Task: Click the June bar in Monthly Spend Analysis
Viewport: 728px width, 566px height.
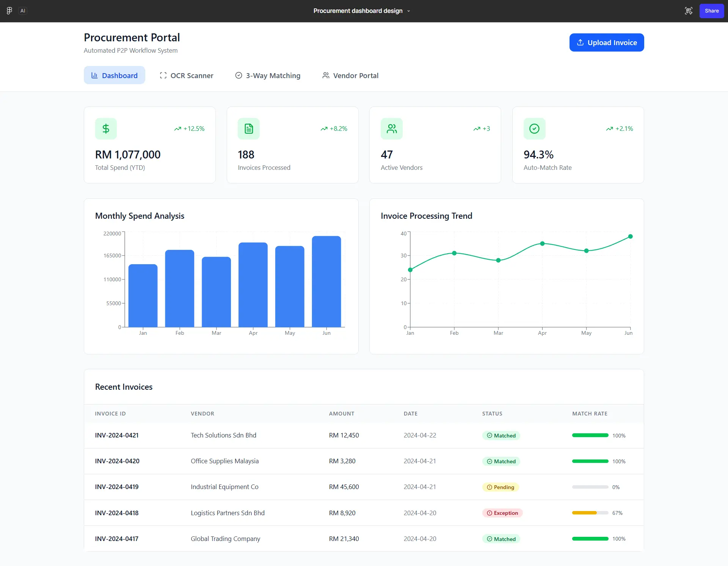Action: tap(326, 281)
